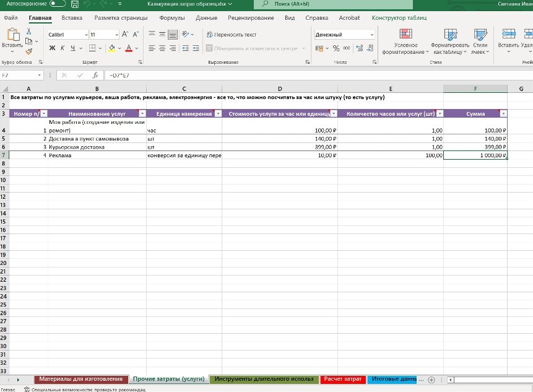Center cell text horizontally
This screenshot has width=533, height=392.
(162, 48)
